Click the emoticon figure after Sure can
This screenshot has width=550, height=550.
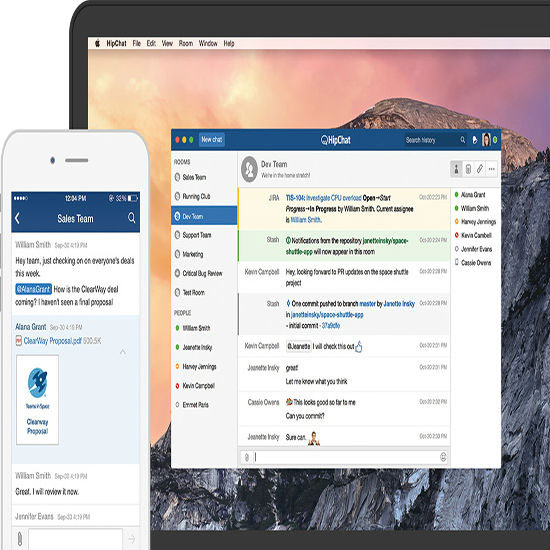coord(314,438)
